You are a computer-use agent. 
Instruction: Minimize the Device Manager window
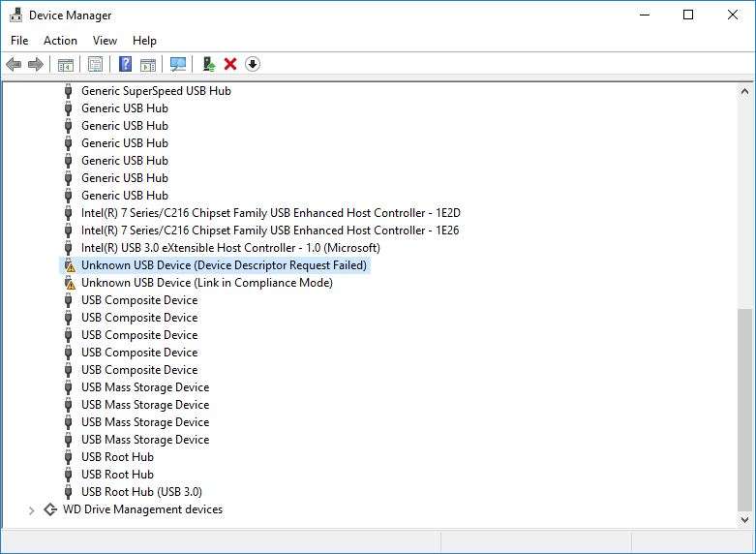[x=645, y=15]
